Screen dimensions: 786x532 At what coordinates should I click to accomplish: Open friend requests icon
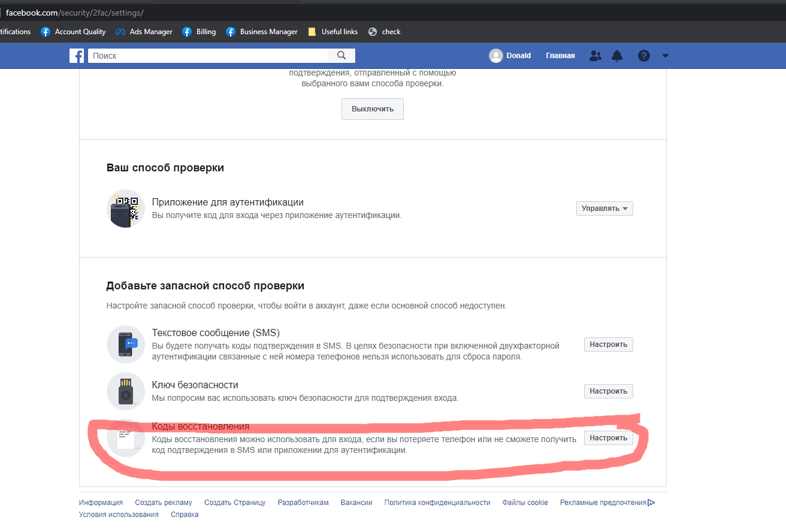pos(595,56)
